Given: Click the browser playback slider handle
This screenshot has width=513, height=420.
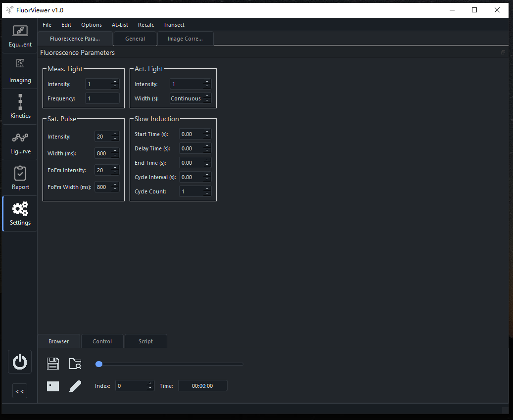Looking at the screenshot, I should (x=99, y=364).
